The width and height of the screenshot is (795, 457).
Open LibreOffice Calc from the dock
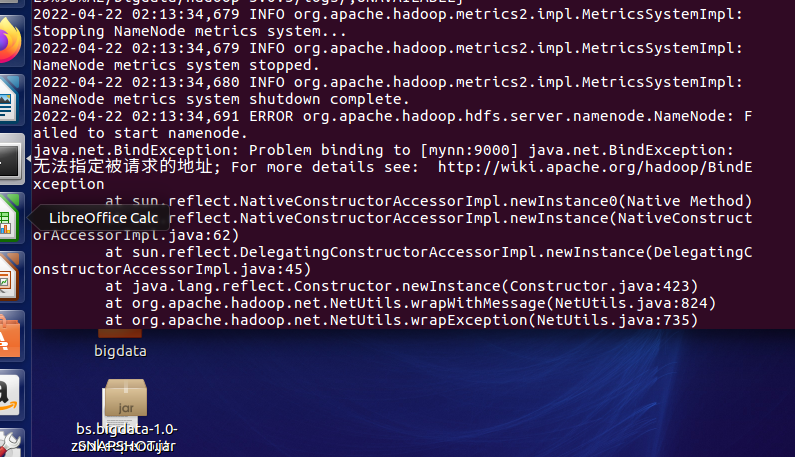pos(9,217)
